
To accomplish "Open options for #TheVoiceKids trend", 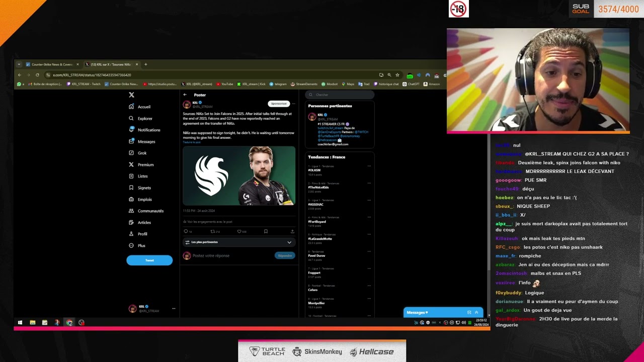I will pyautogui.click(x=369, y=183).
